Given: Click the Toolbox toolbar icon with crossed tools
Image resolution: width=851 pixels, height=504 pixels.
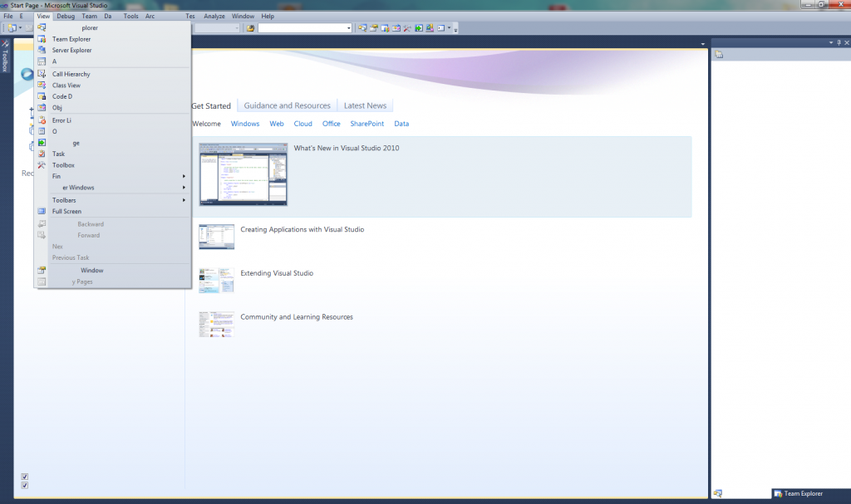Looking at the screenshot, I should 407,28.
